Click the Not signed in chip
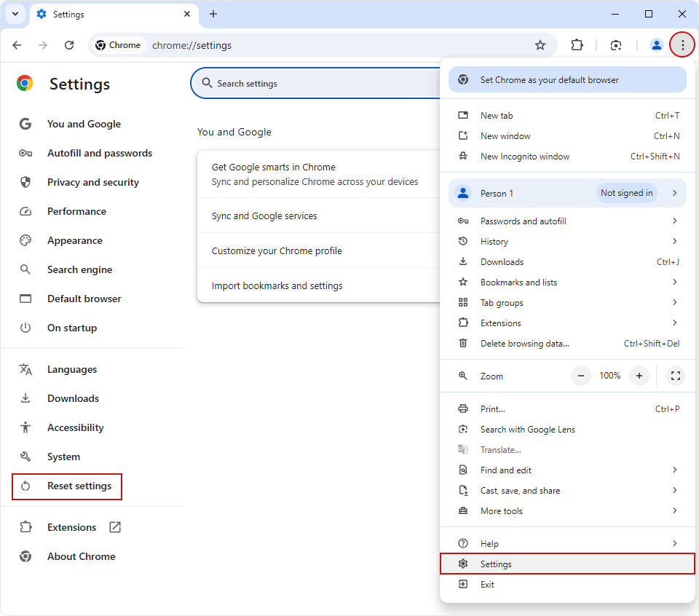The image size is (699, 616). (626, 193)
